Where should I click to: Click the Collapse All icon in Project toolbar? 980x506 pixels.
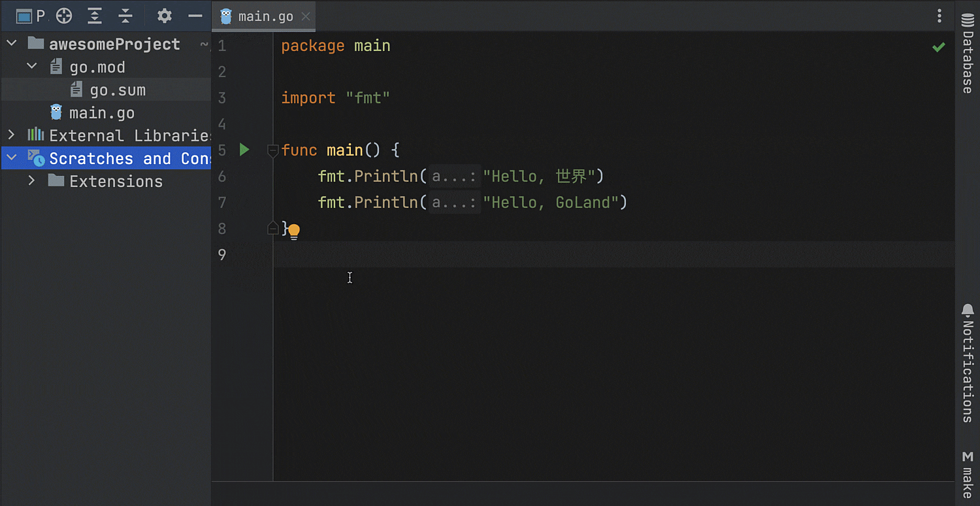(125, 16)
